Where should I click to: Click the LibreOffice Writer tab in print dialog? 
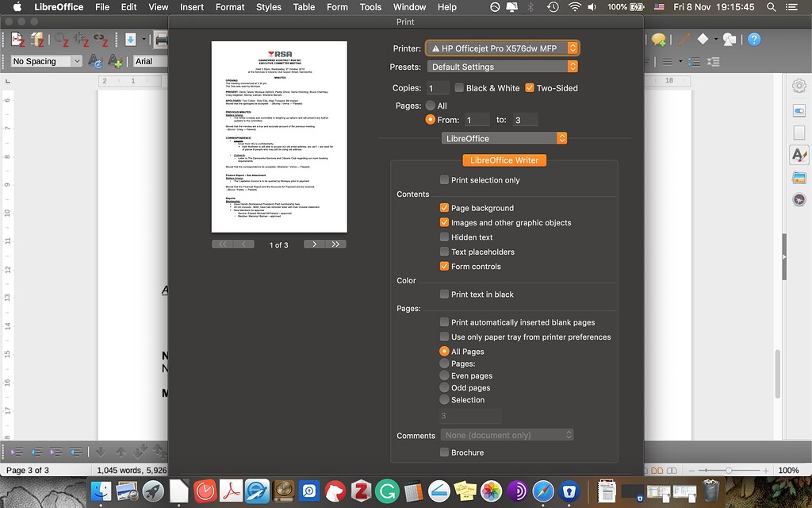(504, 160)
